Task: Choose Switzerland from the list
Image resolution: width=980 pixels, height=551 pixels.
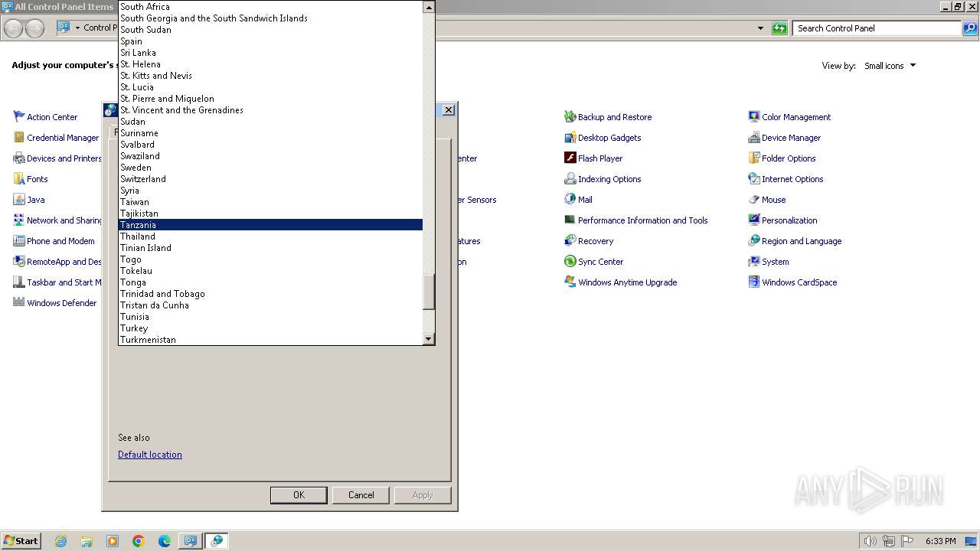Action: click(270, 178)
